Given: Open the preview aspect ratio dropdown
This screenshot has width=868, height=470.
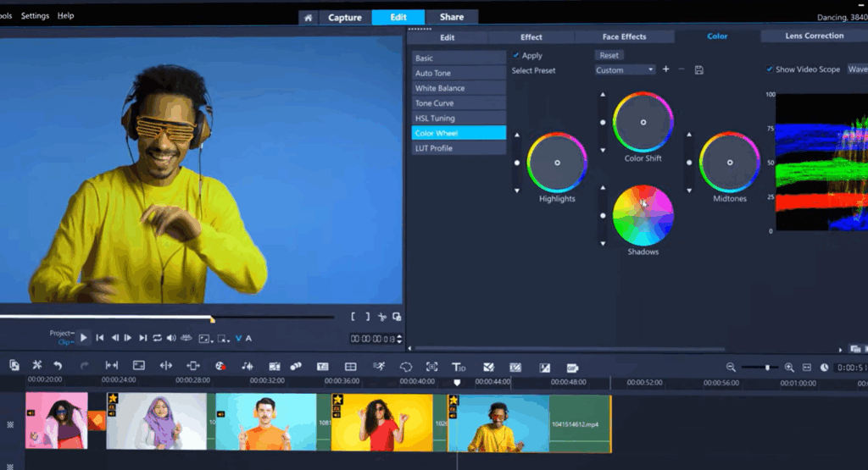Looking at the screenshot, I should [205, 339].
